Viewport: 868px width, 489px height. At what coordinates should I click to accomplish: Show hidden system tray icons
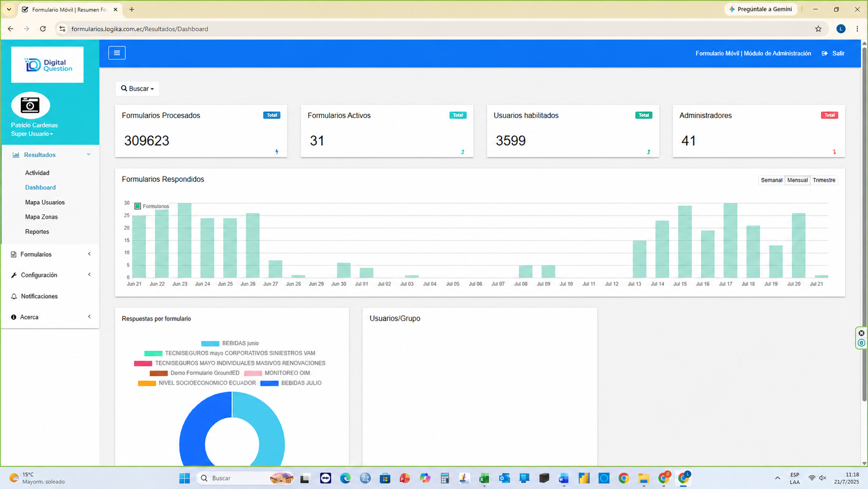[x=777, y=478]
